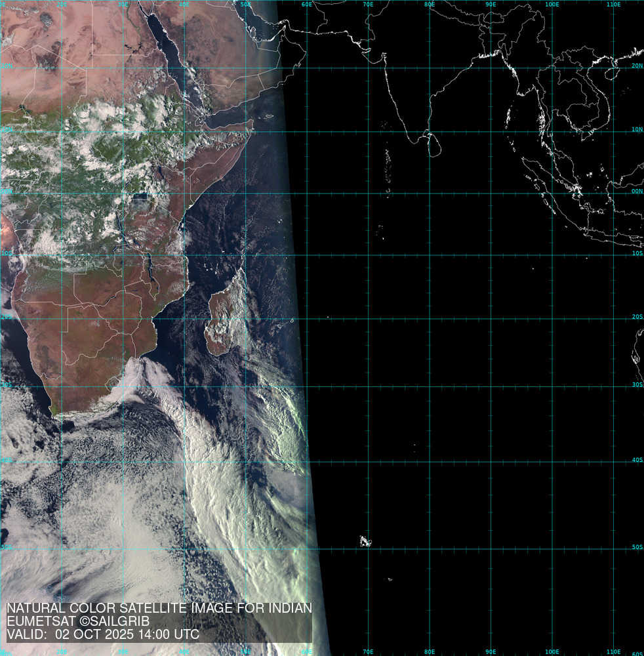644x656 pixels.
Task: Click the 50S latitude label on right edge
Action: pyautogui.click(x=637, y=546)
